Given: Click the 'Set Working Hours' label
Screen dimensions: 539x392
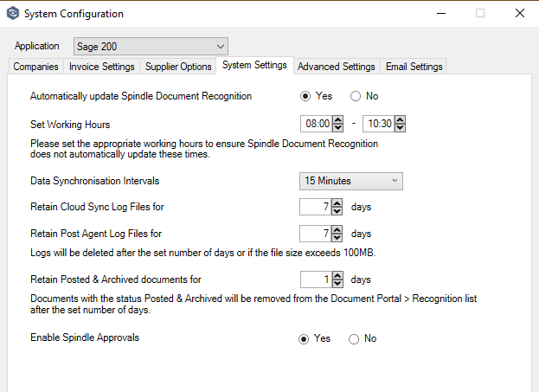Looking at the screenshot, I should pos(70,125).
